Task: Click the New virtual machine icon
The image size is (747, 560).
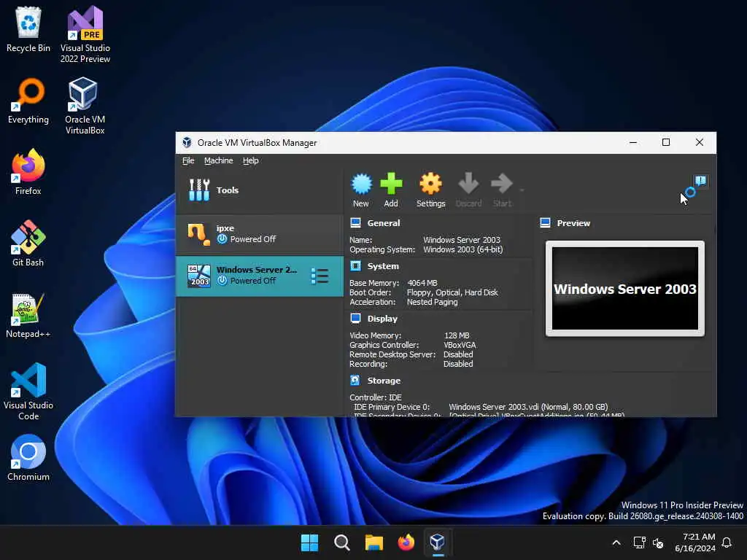Action: point(361,184)
